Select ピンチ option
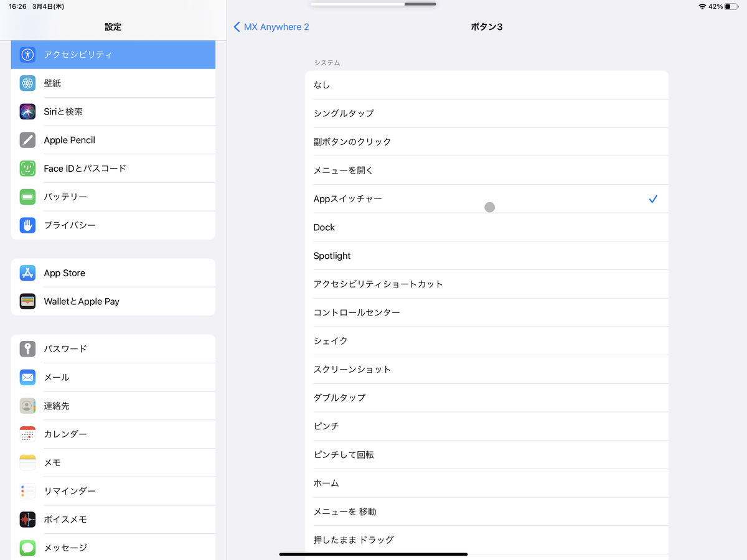The height and width of the screenshot is (560, 747). pyautogui.click(x=487, y=426)
